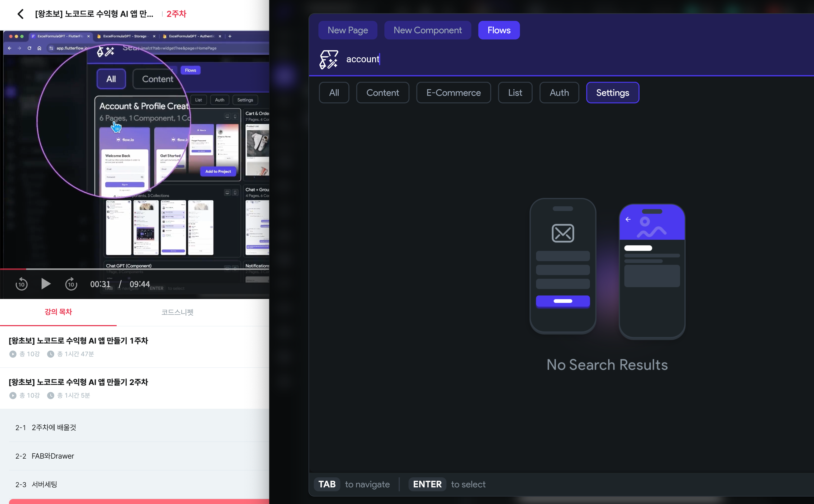Select the Settings filter chip
Screen dimensions: 814x504
(613, 93)
